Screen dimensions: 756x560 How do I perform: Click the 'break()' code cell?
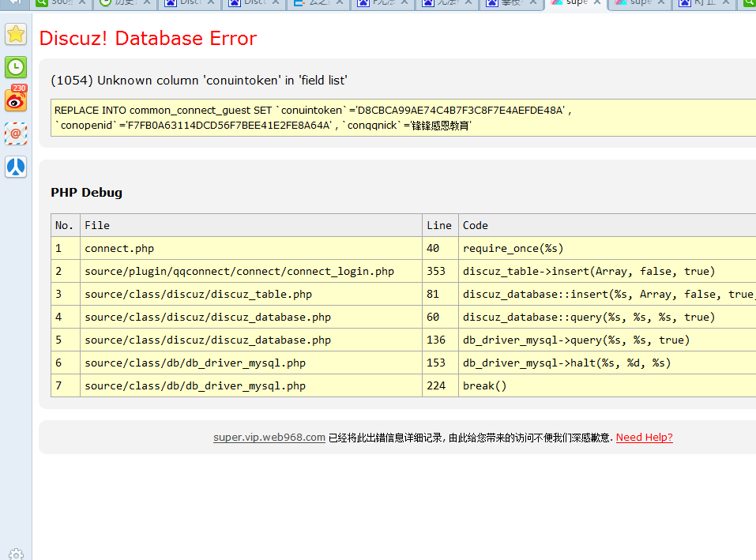point(607,385)
